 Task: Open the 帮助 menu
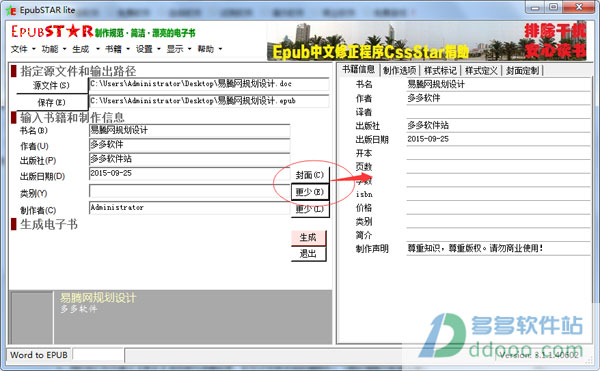209,49
